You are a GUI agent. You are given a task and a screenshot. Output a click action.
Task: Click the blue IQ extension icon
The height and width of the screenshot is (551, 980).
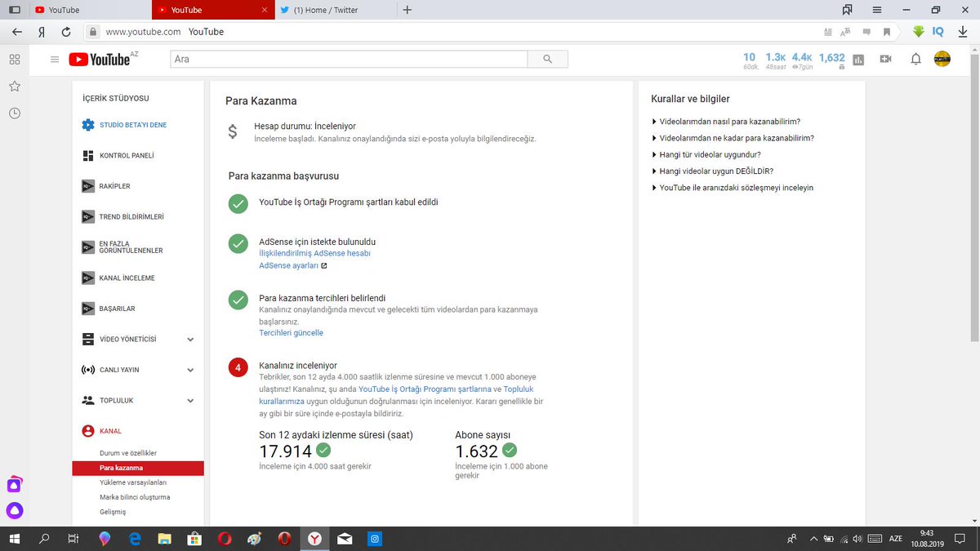[938, 31]
